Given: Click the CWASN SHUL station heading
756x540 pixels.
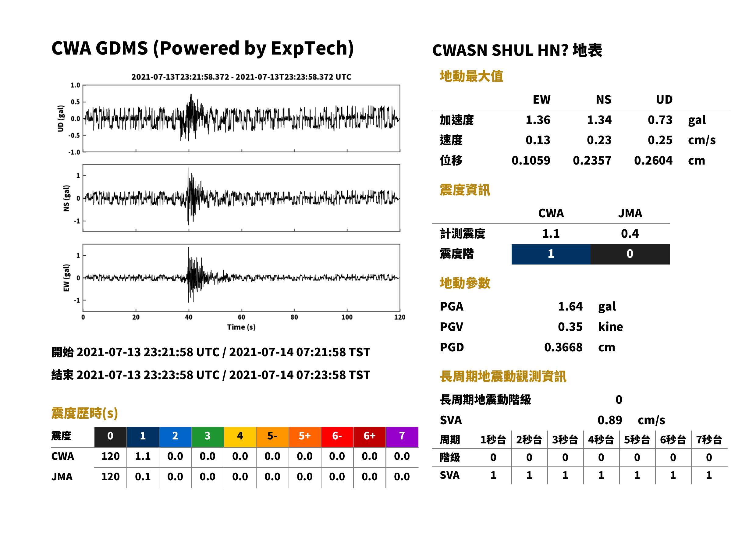Looking at the screenshot, I should (x=517, y=51).
